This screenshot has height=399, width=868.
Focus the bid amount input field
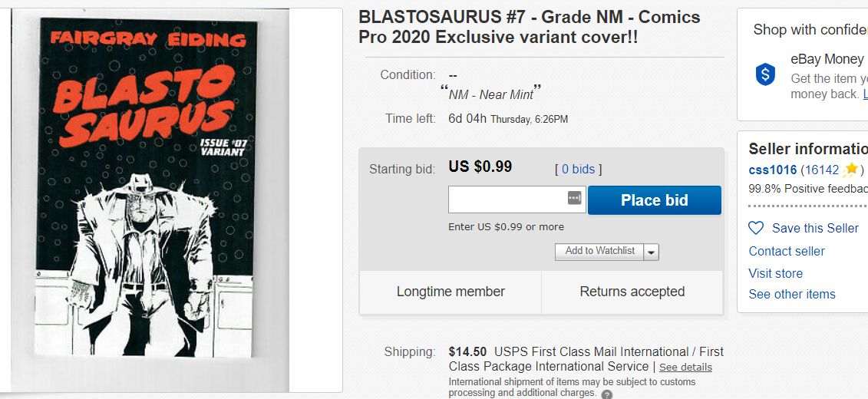(508, 199)
